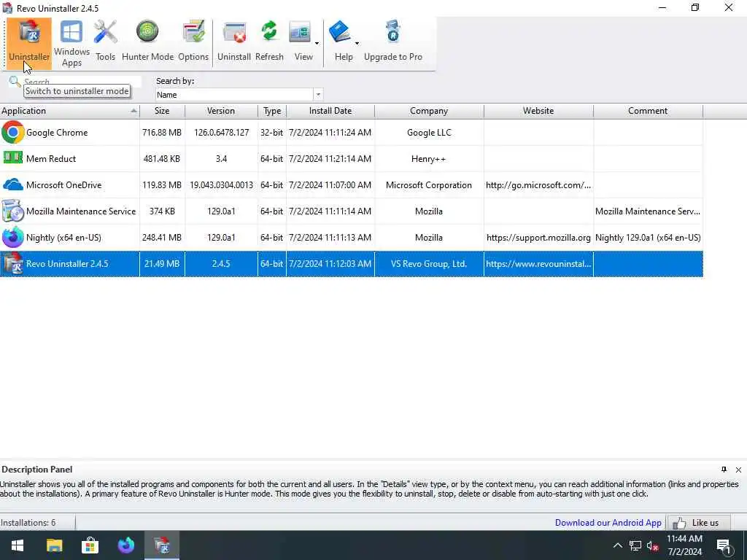Open File Explorer from taskbar
This screenshot has height=560, width=747.
pos(54,545)
